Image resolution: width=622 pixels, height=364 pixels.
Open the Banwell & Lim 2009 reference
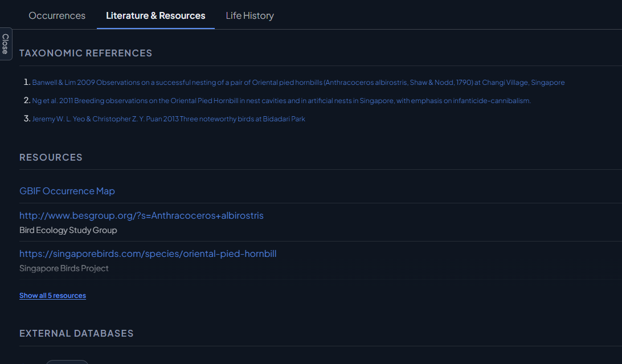[x=298, y=83]
